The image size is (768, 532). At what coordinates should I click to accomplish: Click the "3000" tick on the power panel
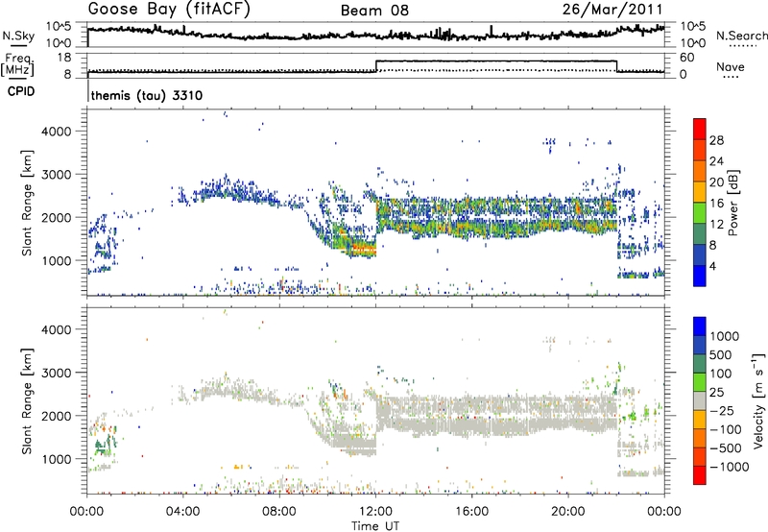(x=56, y=175)
